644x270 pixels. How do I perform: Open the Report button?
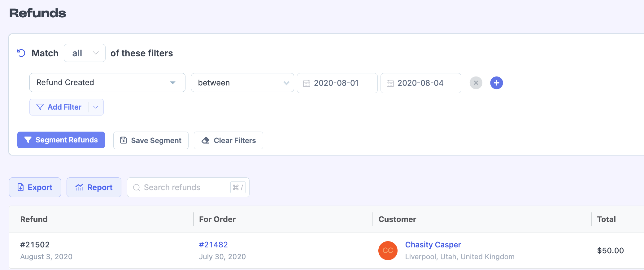click(x=94, y=187)
